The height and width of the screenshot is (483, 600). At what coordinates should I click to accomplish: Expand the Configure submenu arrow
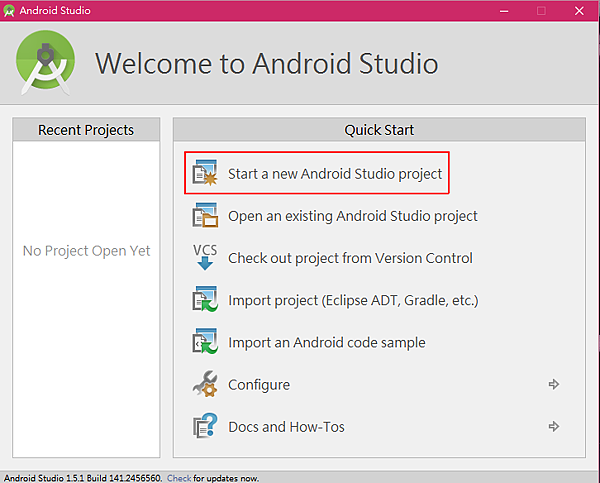point(553,384)
